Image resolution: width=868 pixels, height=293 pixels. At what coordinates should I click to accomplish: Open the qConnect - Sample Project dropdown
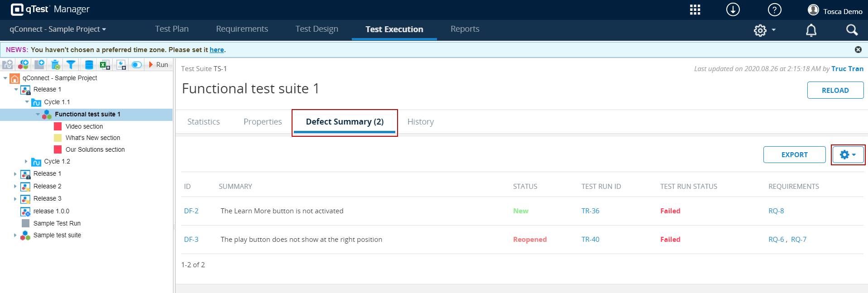(x=58, y=29)
